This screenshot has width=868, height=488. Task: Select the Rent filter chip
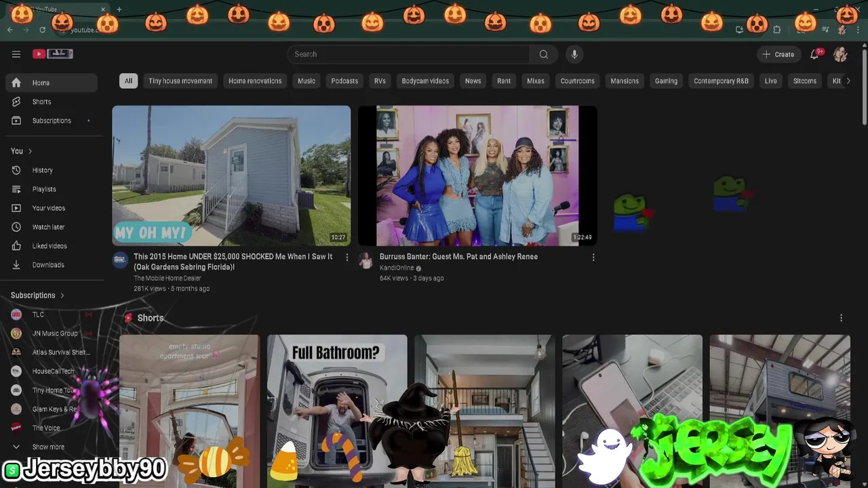[x=504, y=81]
